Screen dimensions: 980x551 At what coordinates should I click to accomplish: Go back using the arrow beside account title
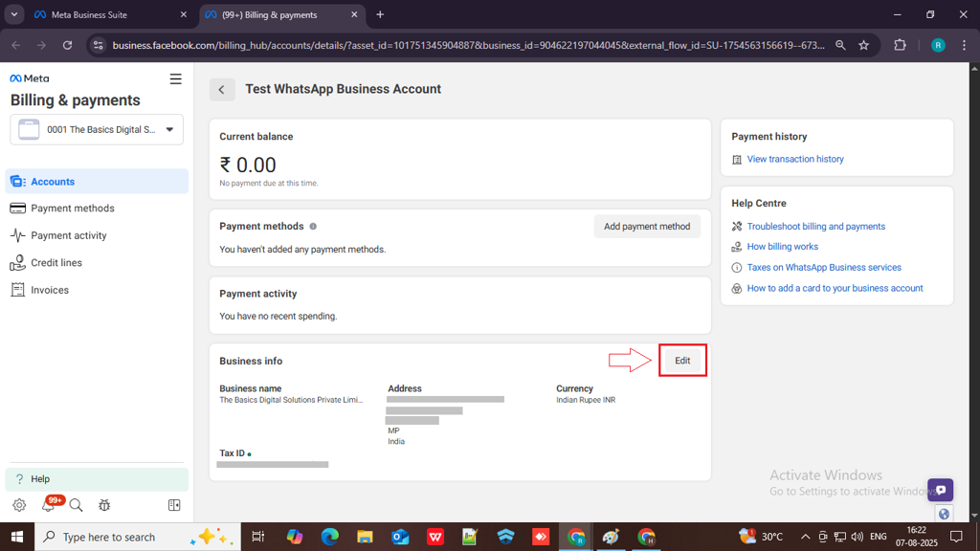click(222, 89)
